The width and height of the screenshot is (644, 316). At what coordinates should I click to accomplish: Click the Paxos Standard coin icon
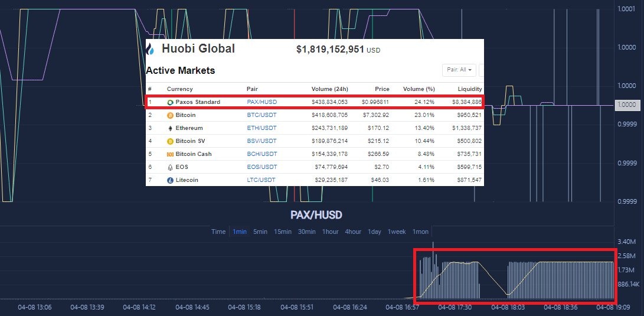pyautogui.click(x=171, y=102)
